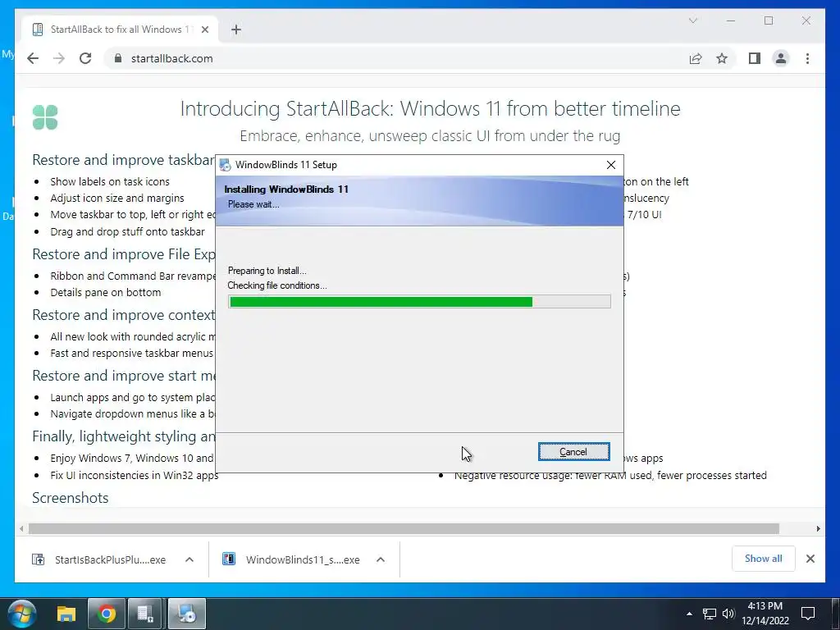Switch to WindowBlinds setup taskbar icon
The height and width of the screenshot is (630, 840).
coord(187,614)
